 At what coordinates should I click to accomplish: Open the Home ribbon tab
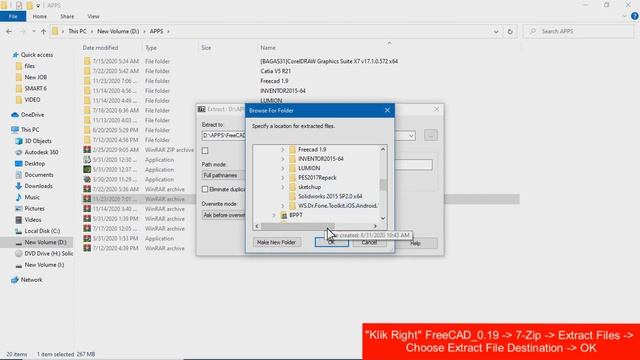[x=40, y=16]
